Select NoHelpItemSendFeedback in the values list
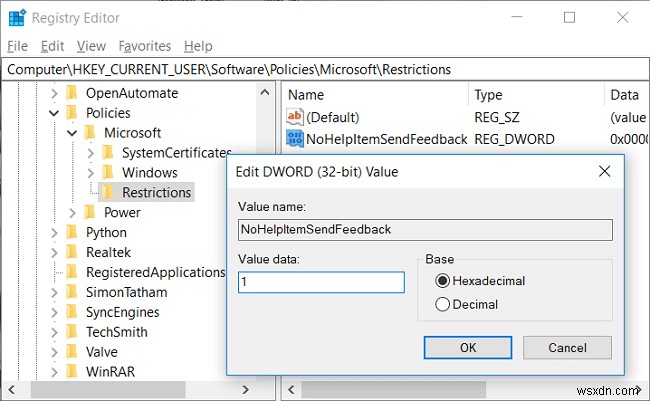The image size is (650, 401). click(x=386, y=139)
